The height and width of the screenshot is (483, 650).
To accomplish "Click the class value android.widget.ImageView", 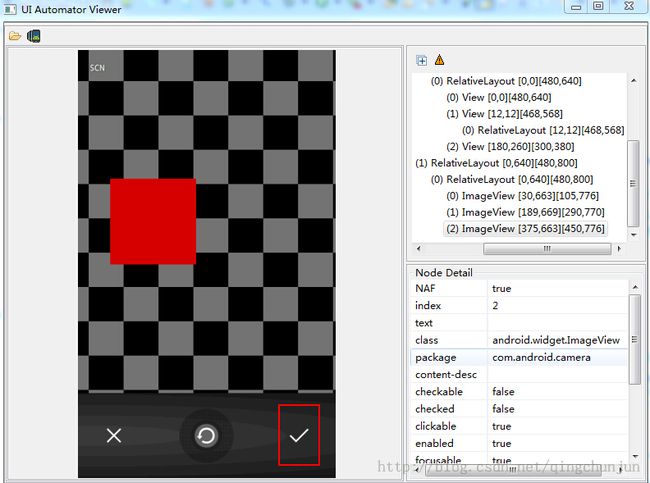I will pos(556,340).
